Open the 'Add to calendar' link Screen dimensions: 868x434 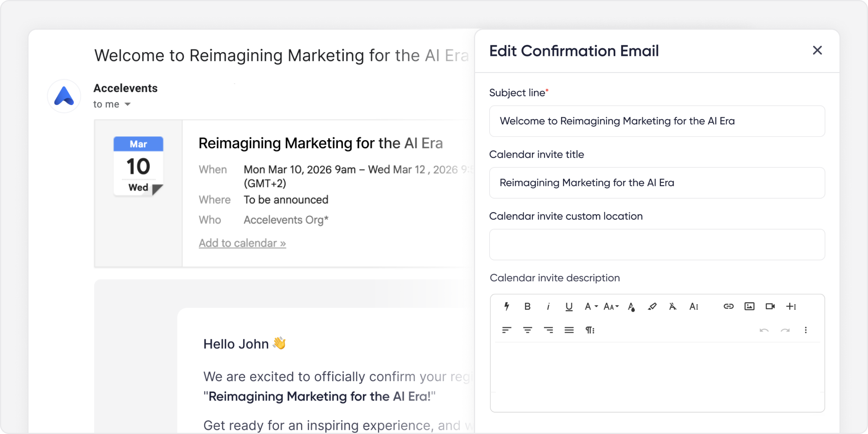(242, 243)
